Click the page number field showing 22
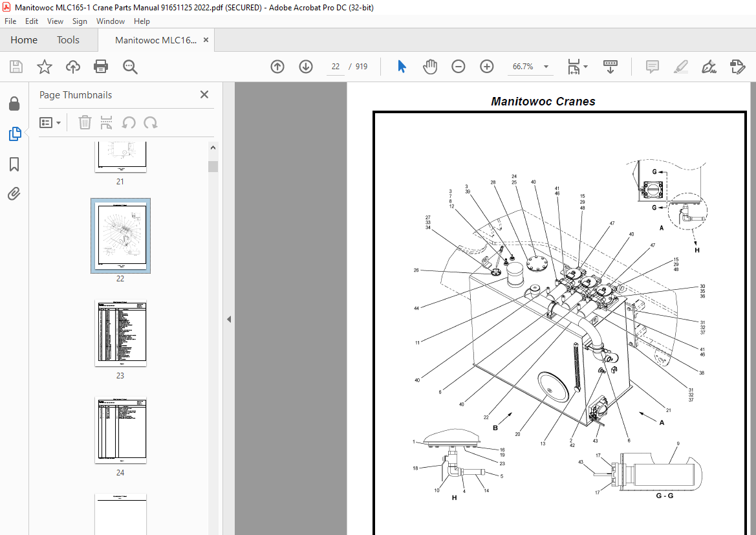756x535 pixels. [x=336, y=67]
